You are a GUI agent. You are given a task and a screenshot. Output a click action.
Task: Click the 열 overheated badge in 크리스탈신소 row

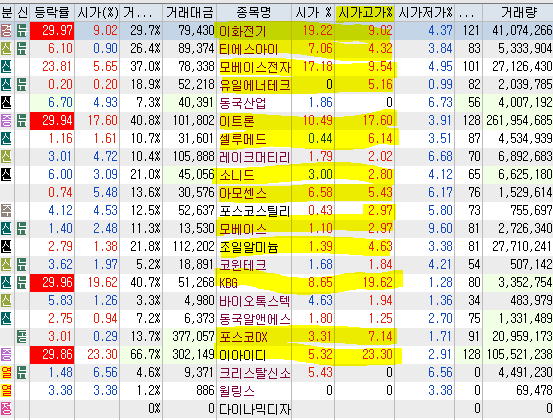(x=6, y=372)
